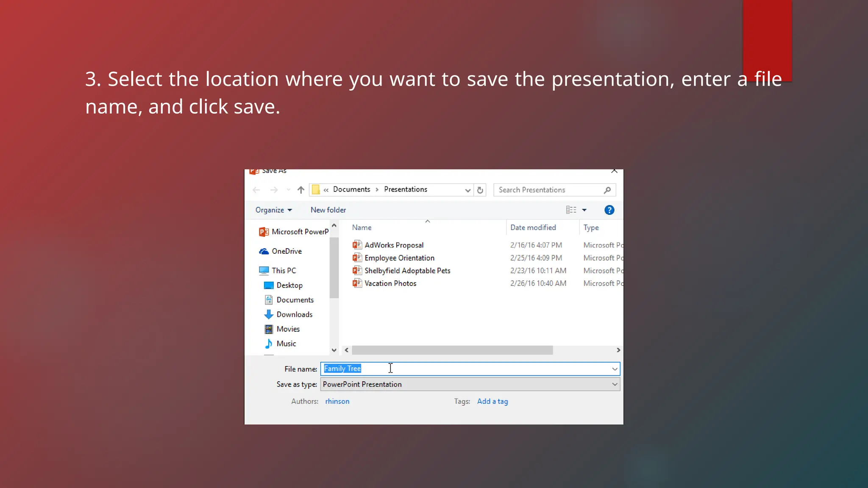This screenshot has width=868, height=488.
Task: Click the AdWorks Proposal PowerPoint icon
Action: (357, 245)
